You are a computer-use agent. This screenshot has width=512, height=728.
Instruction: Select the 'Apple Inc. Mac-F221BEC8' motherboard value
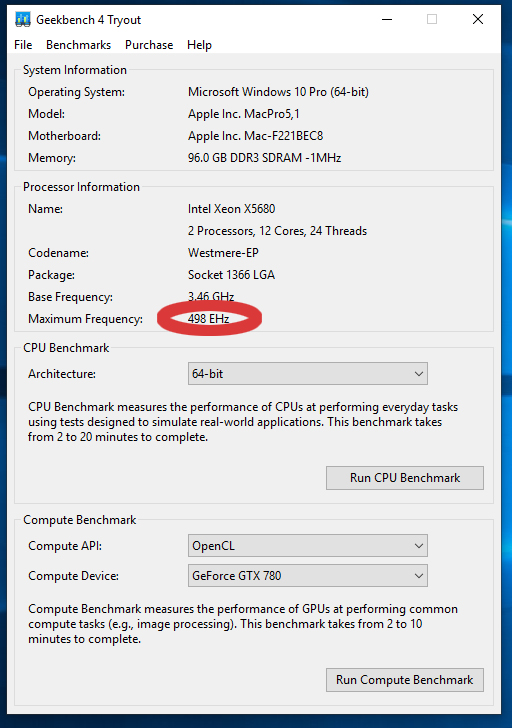tap(255, 136)
